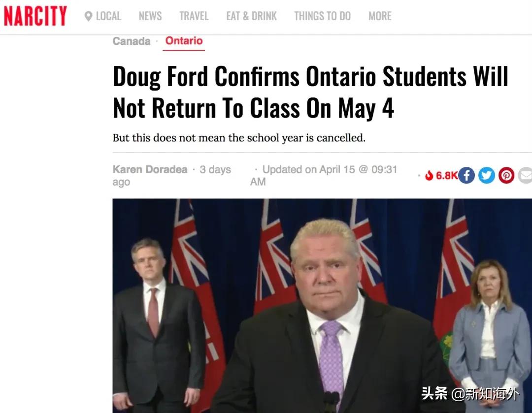Screen dimensions: 532x413
Task: Click the subheading about the school year
Action: coord(239,138)
